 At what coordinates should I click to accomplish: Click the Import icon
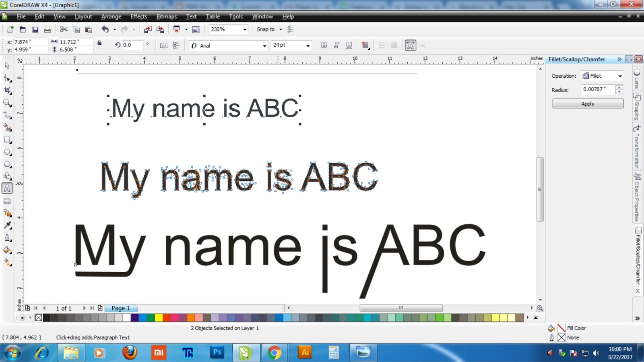(148, 29)
